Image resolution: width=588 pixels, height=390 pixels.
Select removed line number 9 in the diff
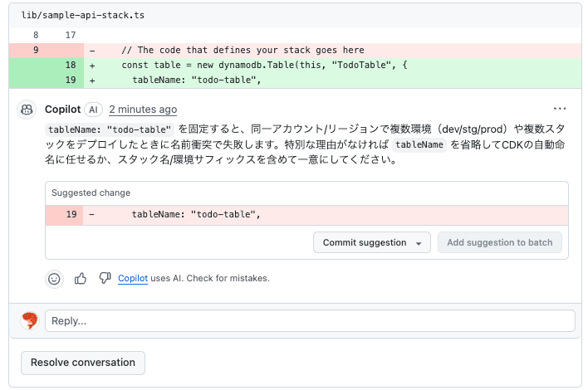(35, 50)
